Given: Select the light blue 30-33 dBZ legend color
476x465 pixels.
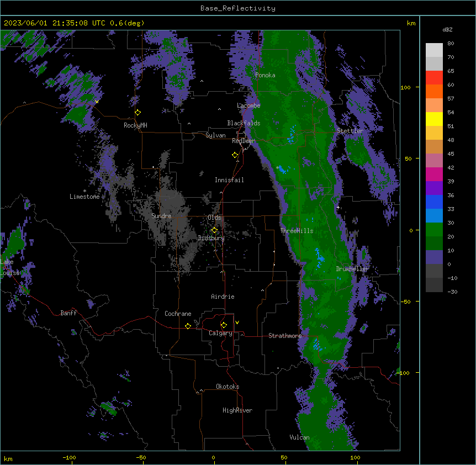Looking at the screenshot, I should pyautogui.click(x=434, y=215).
